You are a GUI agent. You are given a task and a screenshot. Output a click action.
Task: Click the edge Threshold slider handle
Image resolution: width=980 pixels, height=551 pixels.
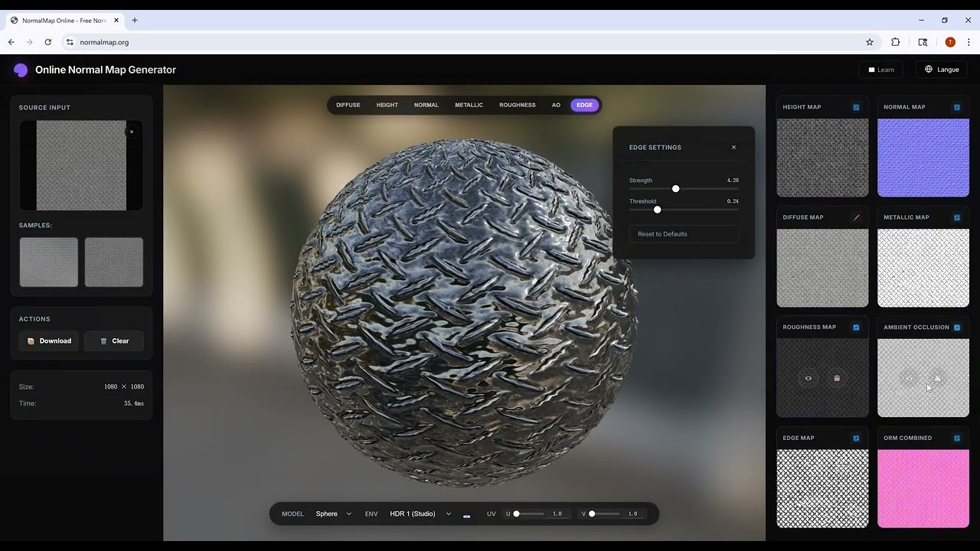657,210
